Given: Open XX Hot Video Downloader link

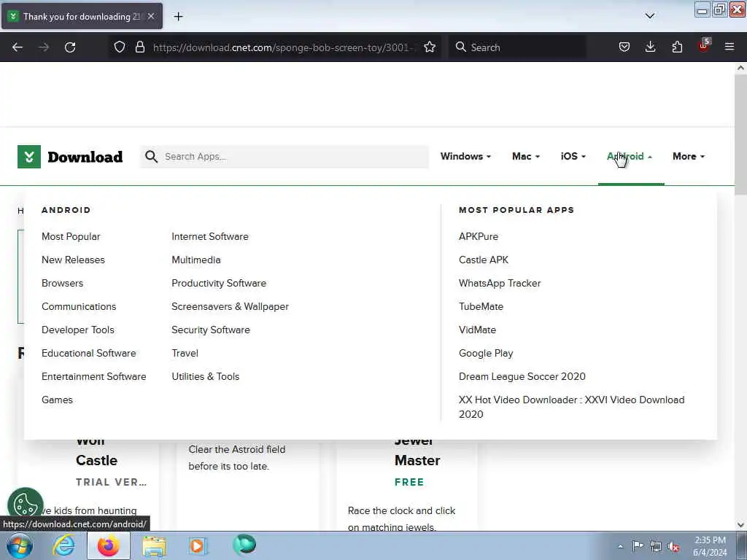Looking at the screenshot, I should pyautogui.click(x=572, y=407).
